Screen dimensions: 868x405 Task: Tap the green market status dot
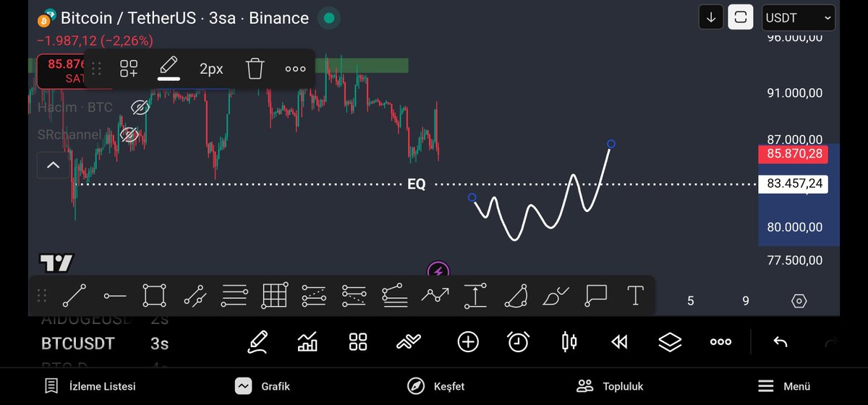pos(329,18)
